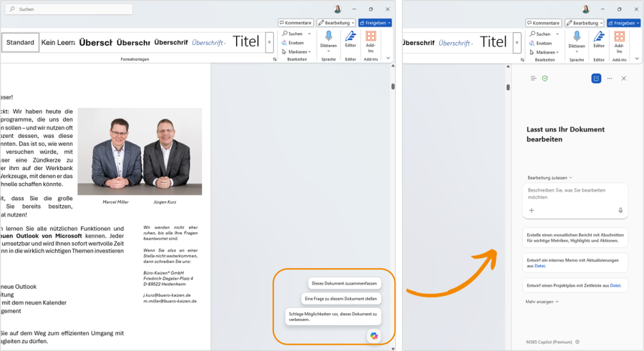Choose Dieses Dokument zusammenfassen suggestion

point(344,283)
